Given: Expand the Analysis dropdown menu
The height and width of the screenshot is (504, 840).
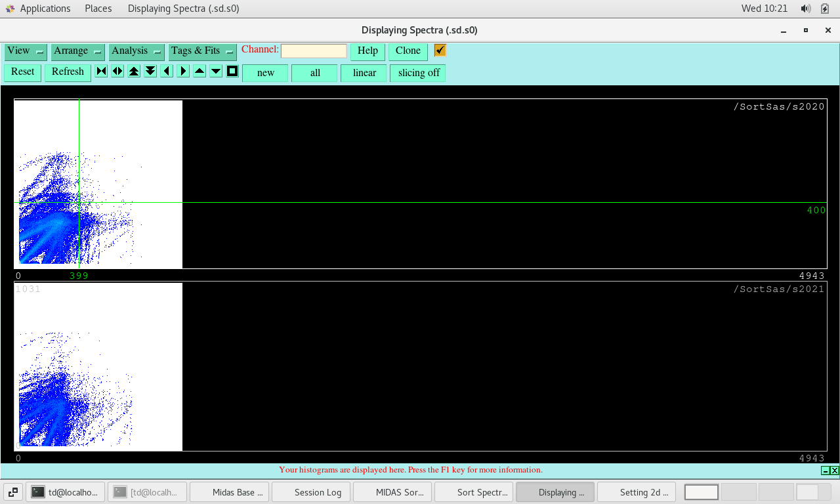Looking at the screenshot, I should [136, 51].
